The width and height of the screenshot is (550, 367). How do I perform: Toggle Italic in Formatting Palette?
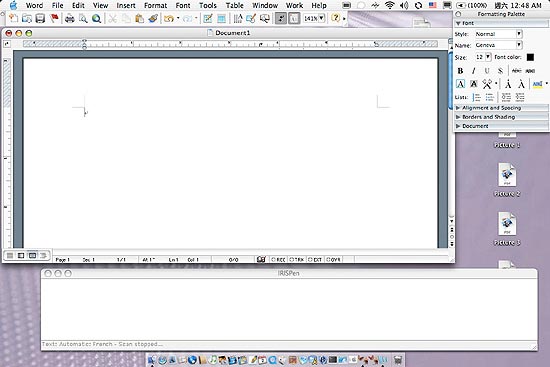tap(474, 71)
